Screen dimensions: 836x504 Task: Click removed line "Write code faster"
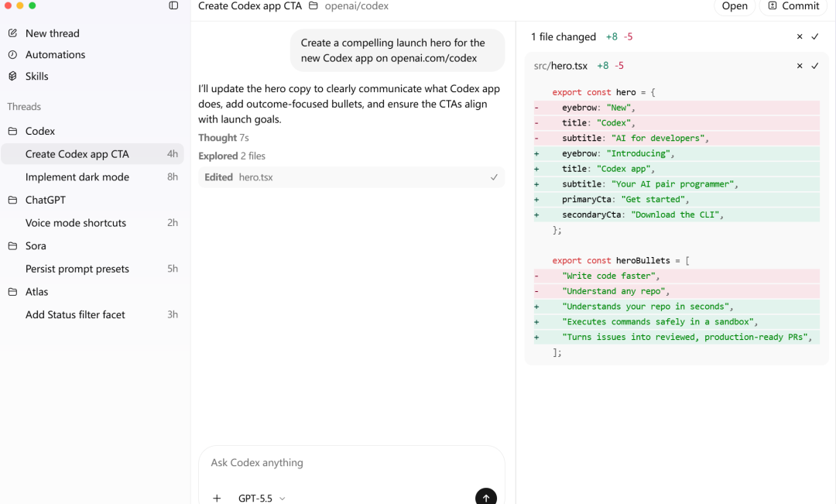(x=677, y=276)
